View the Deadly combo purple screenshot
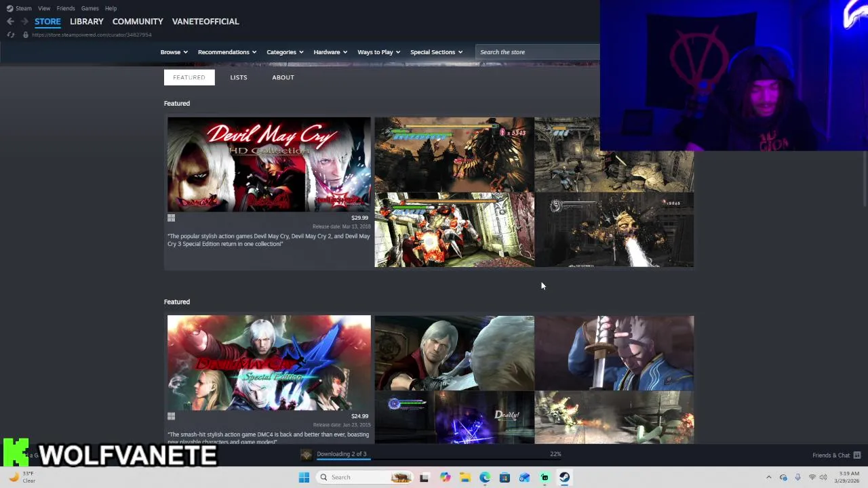 tap(454, 418)
